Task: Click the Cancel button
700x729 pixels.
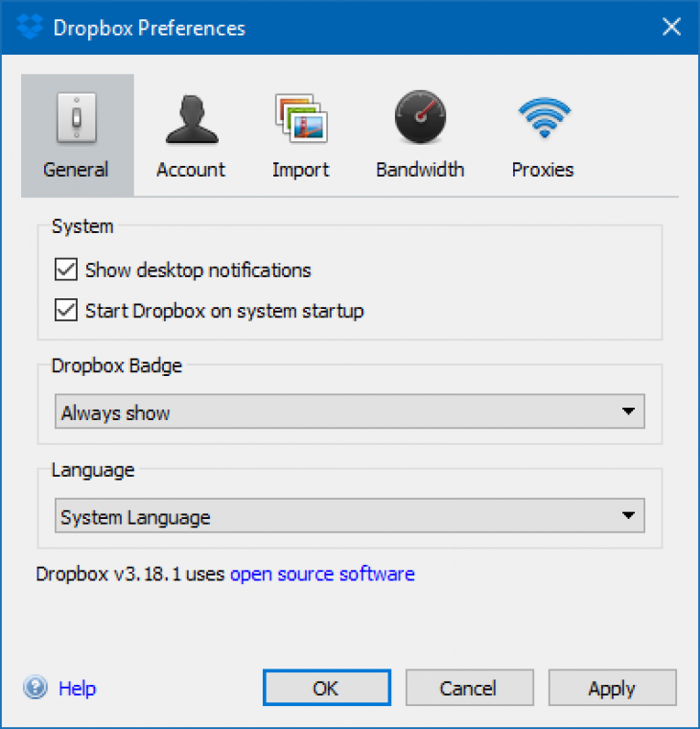Action: 470,688
